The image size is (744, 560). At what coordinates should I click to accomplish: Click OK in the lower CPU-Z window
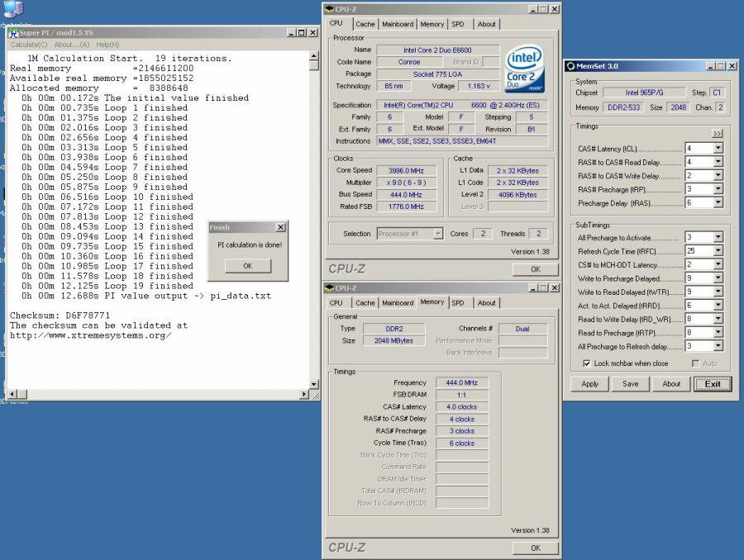click(x=535, y=548)
